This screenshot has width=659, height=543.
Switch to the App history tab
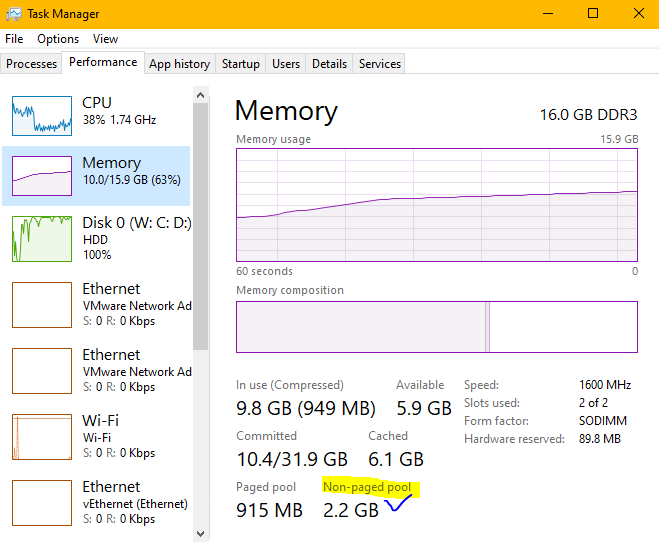(x=179, y=64)
